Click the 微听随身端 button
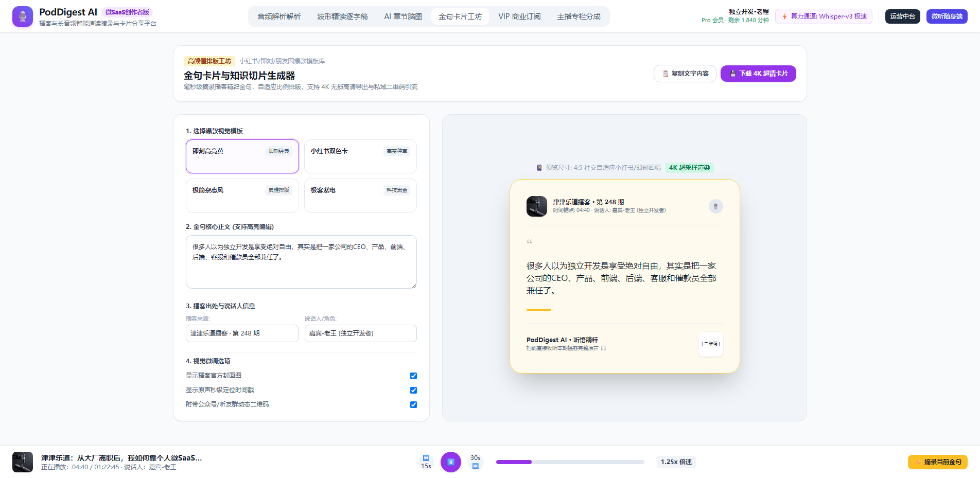Screen dimensions: 980x478 click(x=947, y=16)
